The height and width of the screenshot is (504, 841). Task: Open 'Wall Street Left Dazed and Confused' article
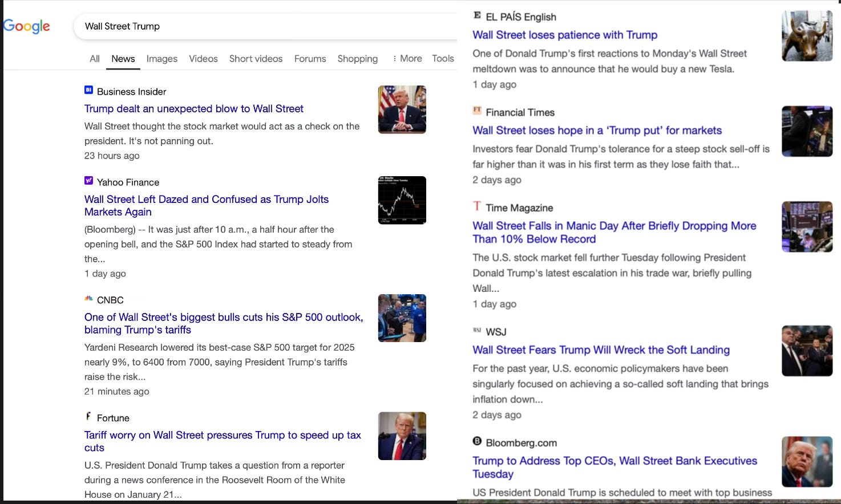pos(207,205)
